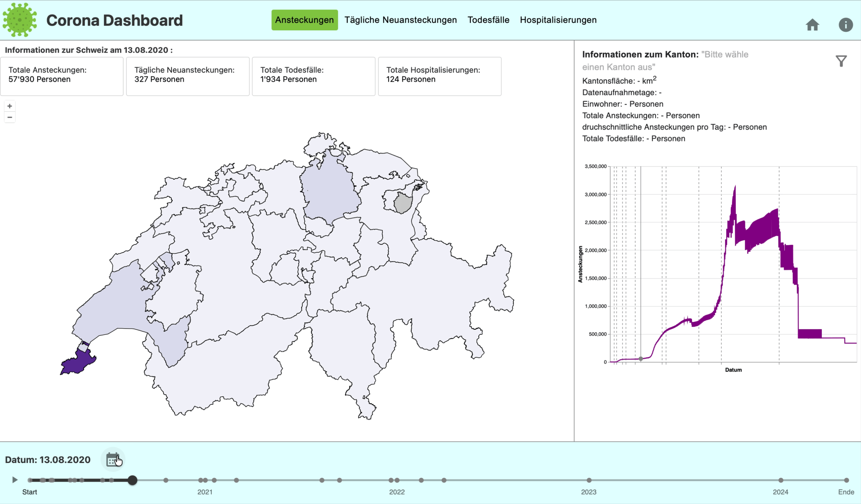Open the info circle icon

click(x=846, y=25)
